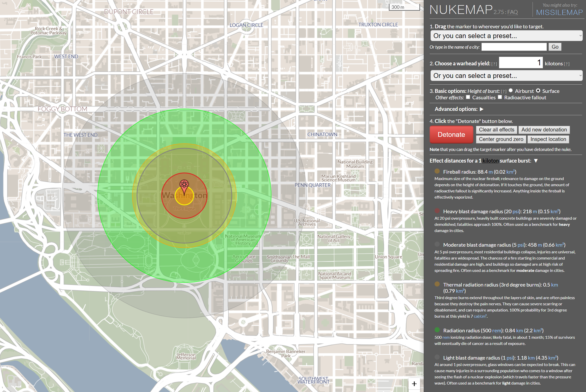Click the Union Square map label
Image resolution: width=586 pixels, height=392 pixels.
tap(388, 257)
